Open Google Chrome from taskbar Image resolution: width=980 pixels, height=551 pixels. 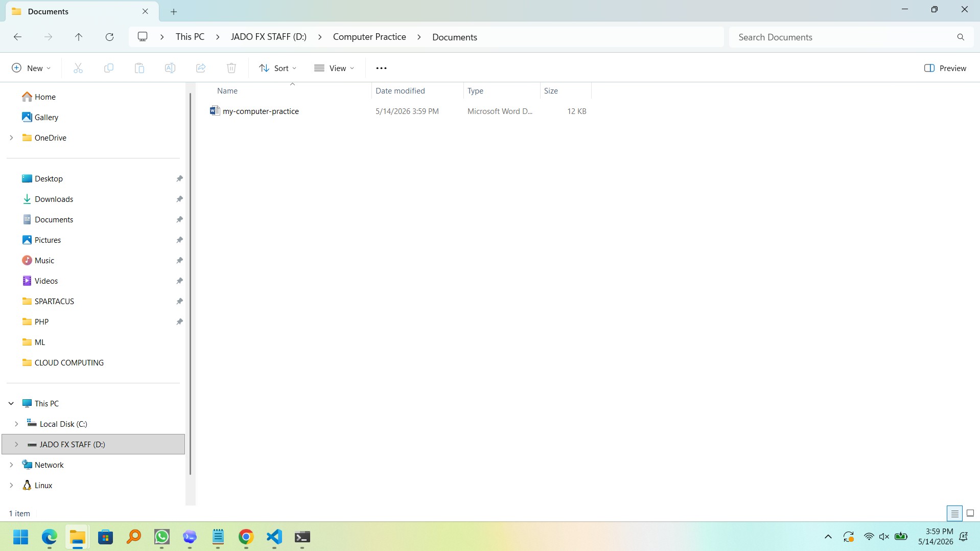[246, 537]
